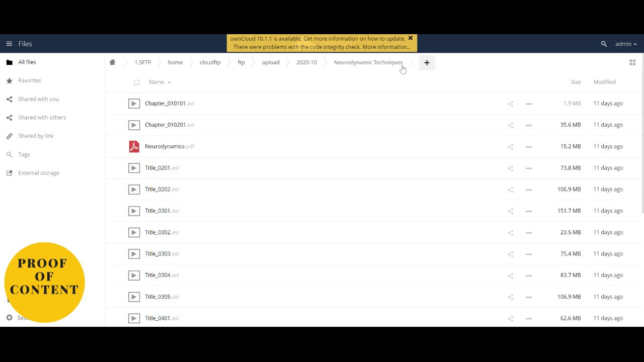Open the hamburger app menu beside Files
The width and height of the screenshot is (644, 362).
coord(9,44)
